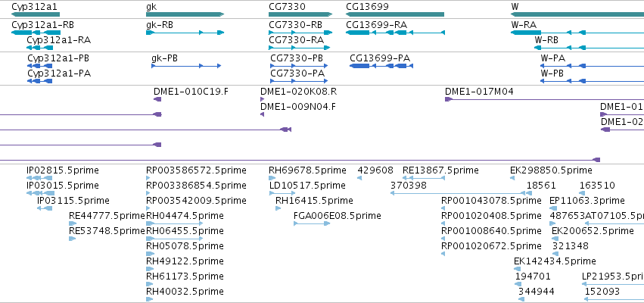Click feature 321348
Viewport: 644px width, 303px height.
[555, 254]
